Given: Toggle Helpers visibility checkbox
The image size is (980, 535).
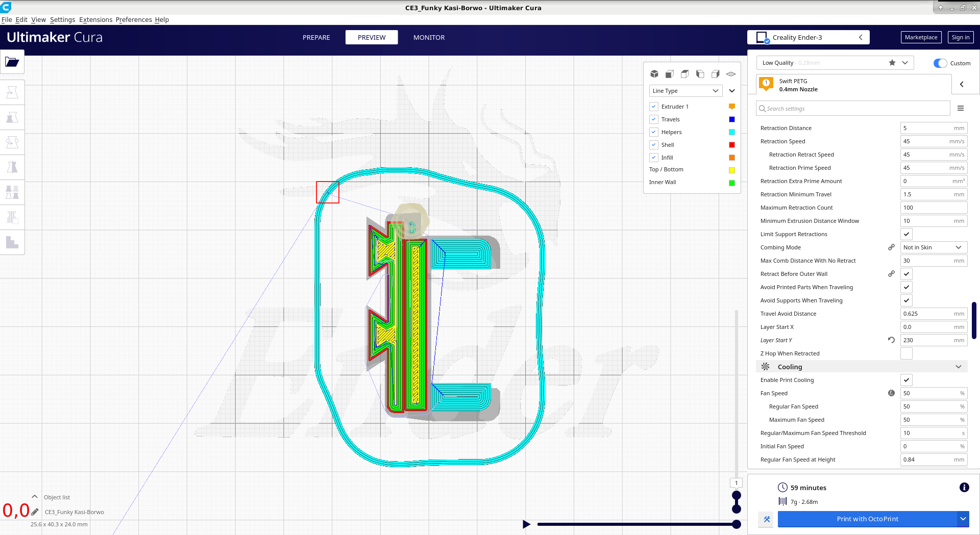Looking at the screenshot, I should click(654, 132).
